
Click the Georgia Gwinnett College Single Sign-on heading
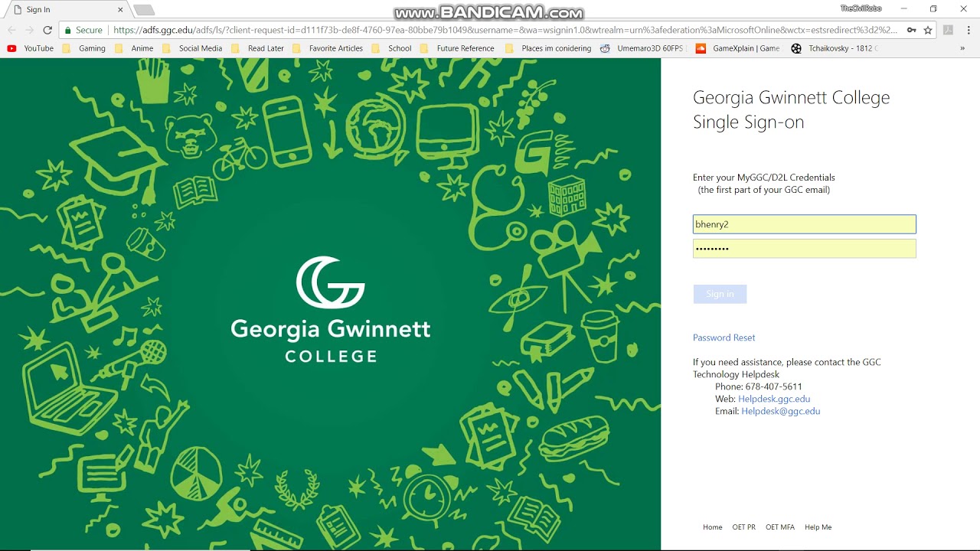[x=792, y=109]
